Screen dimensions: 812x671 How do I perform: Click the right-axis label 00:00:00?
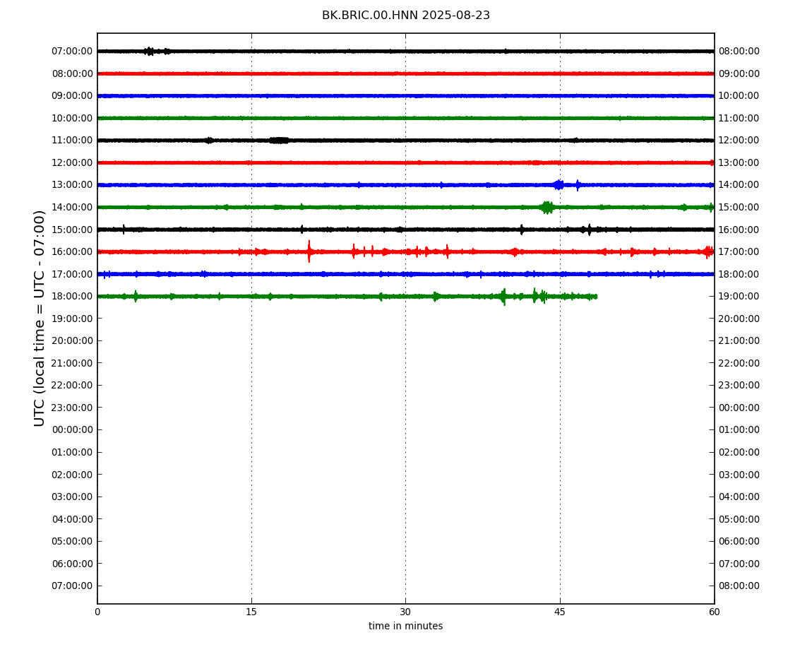[x=739, y=408]
